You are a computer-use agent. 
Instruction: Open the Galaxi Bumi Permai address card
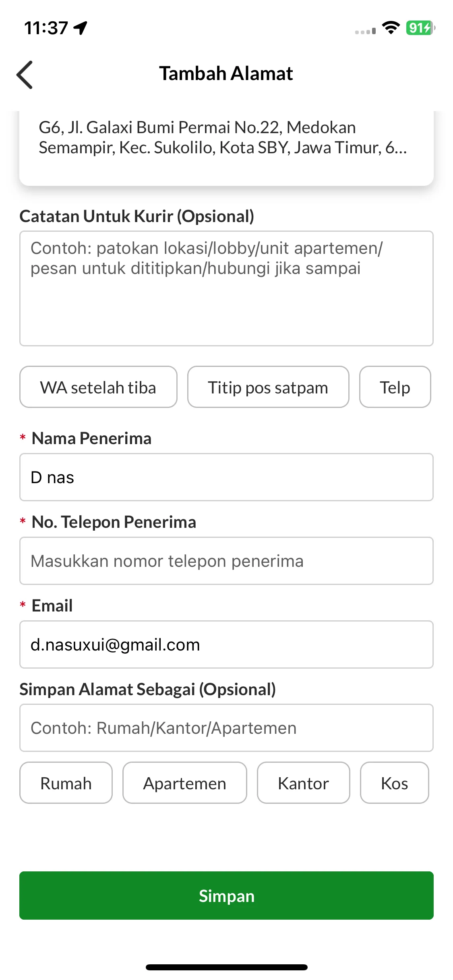[x=226, y=148]
